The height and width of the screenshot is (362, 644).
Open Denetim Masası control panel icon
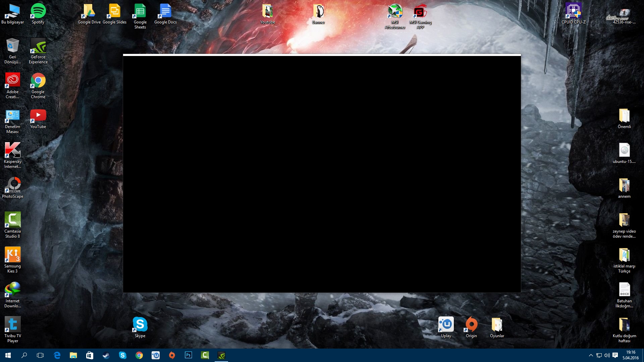(13, 121)
